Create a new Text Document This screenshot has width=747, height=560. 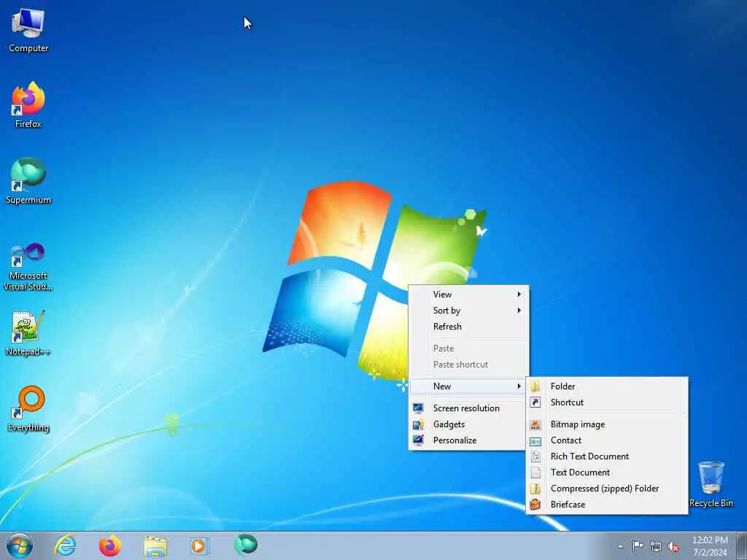click(x=607, y=472)
